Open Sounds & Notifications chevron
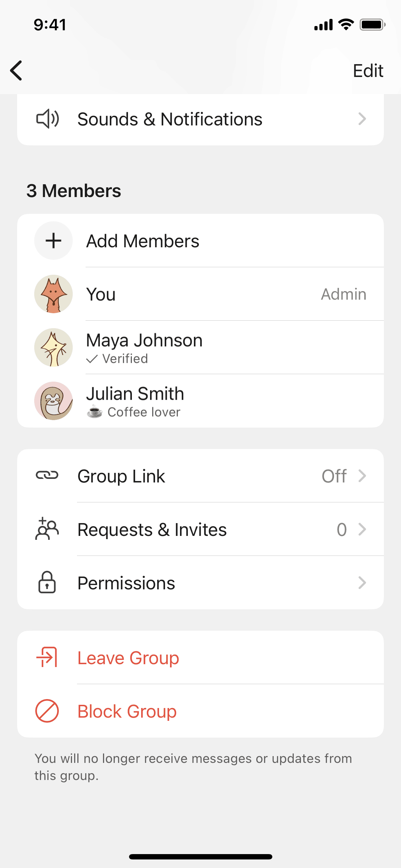The image size is (401, 868). click(x=362, y=119)
